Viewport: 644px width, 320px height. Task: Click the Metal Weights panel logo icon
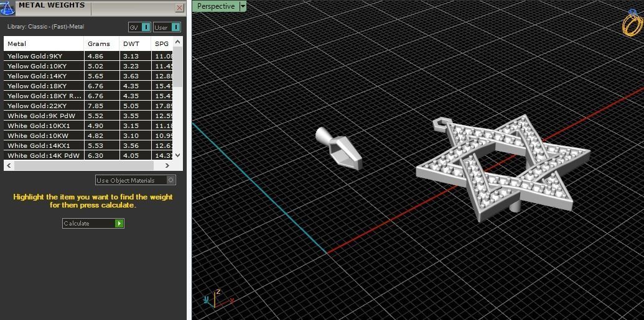pos(7,7)
